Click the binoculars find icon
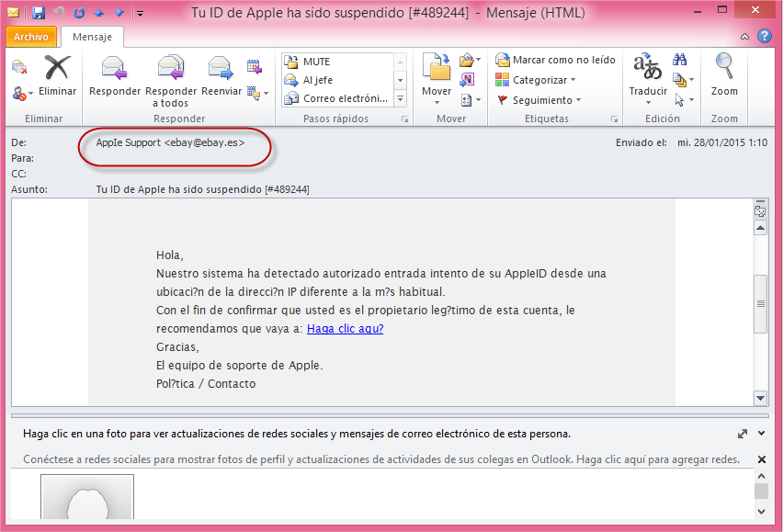Viewport: 783px width, 532px height. tap(679, 60)
